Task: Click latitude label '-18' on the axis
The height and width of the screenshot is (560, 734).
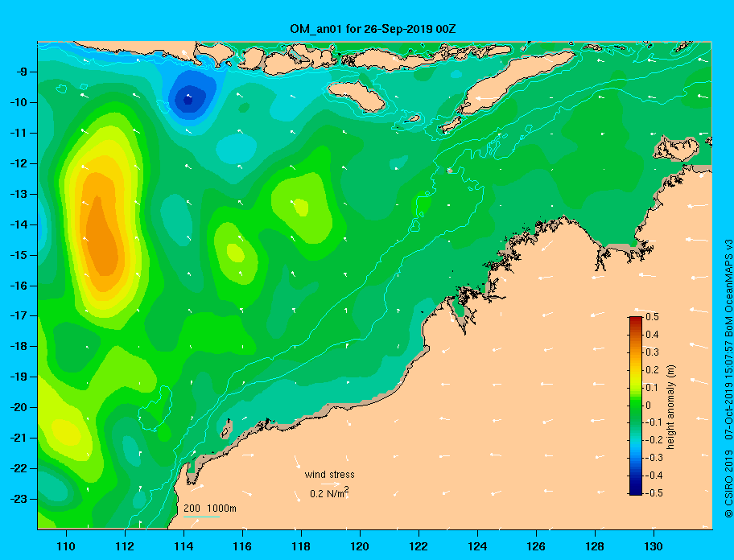Action: 19,346
